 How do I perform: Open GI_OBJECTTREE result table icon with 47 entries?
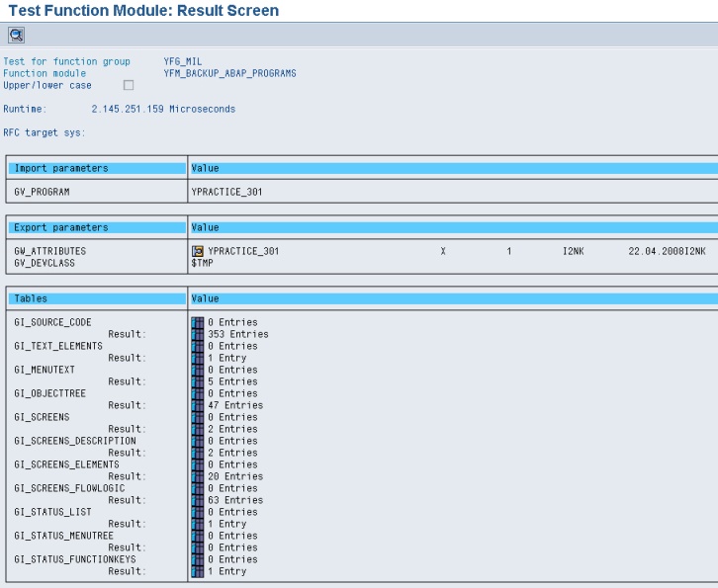[198, 405]
